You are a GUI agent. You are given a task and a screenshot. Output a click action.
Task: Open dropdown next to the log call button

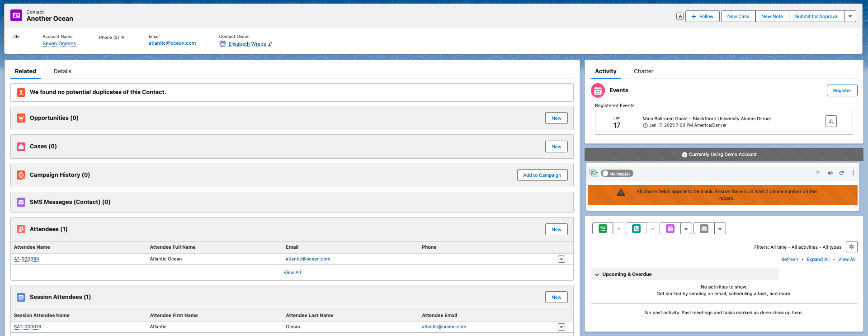(652, 229)
